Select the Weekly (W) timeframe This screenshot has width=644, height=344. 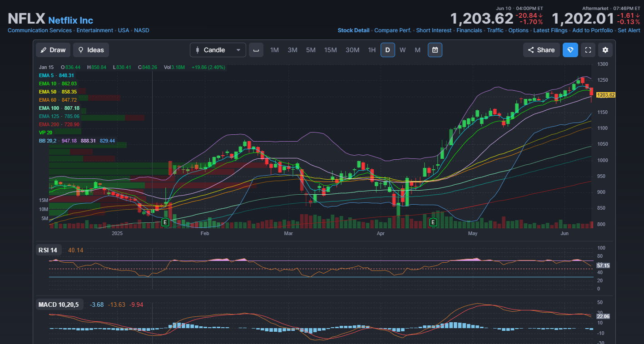point(402,50)
